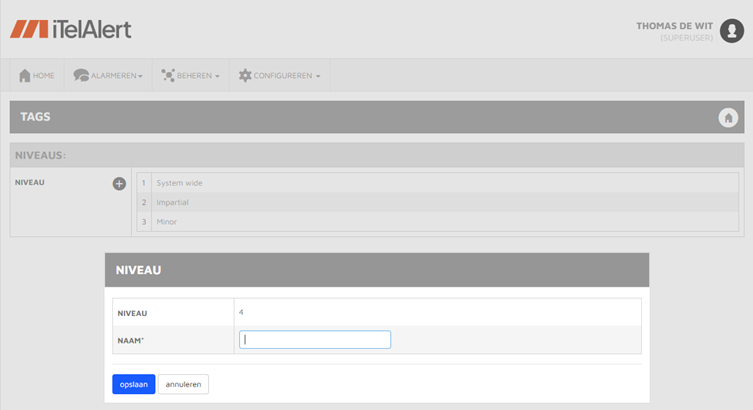
Task: Add a new niveau with the plus icon
Action: (x=119, y=183)
